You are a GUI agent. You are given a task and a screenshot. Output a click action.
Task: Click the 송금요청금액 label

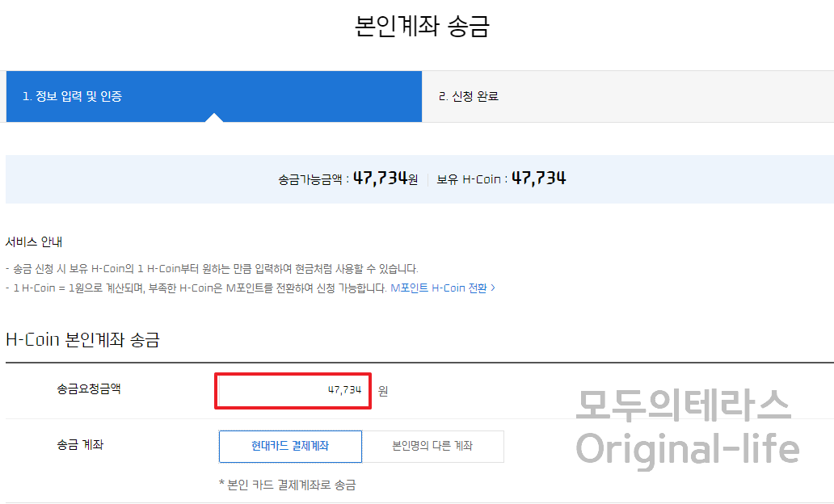pyautogui.click(x=89, y=389)
